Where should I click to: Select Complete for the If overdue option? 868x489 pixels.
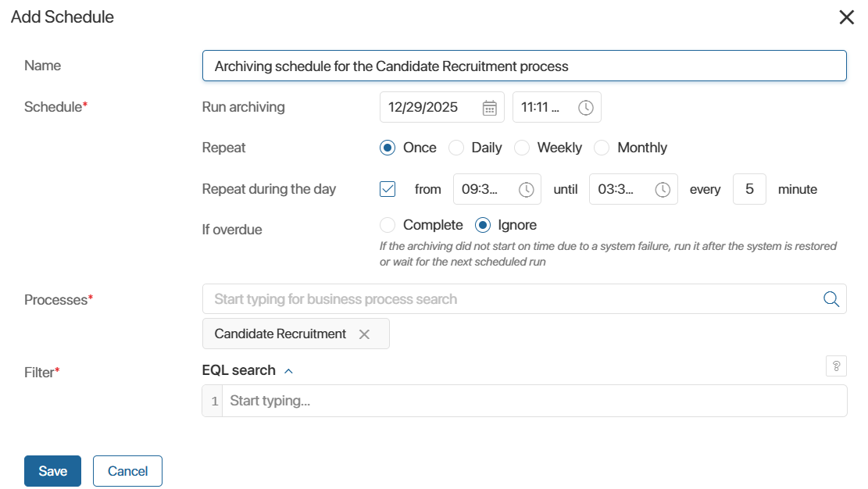coord(388,225)
